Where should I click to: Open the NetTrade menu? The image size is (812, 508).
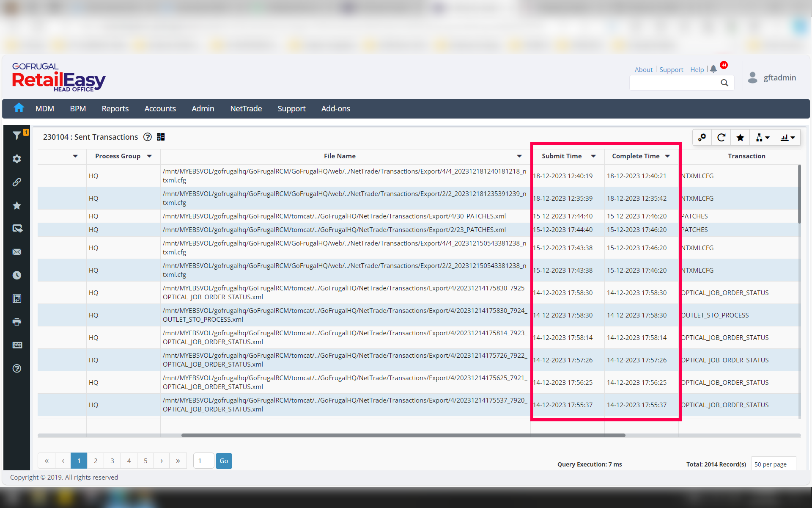(246, 109)
